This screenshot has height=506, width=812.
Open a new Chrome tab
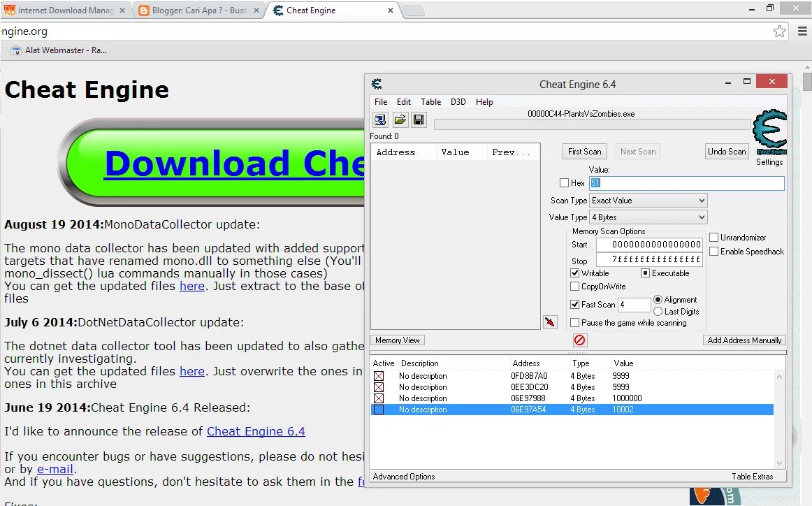413,10
